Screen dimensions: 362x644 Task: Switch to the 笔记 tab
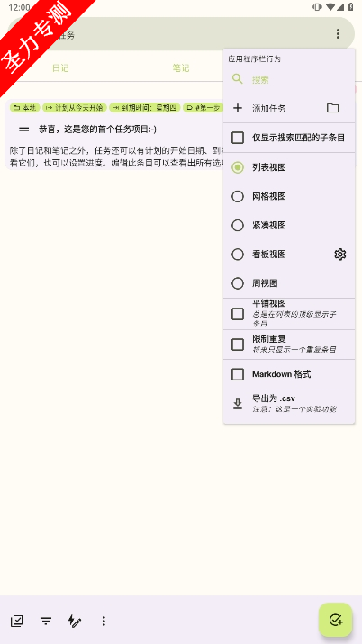(181, 68)
